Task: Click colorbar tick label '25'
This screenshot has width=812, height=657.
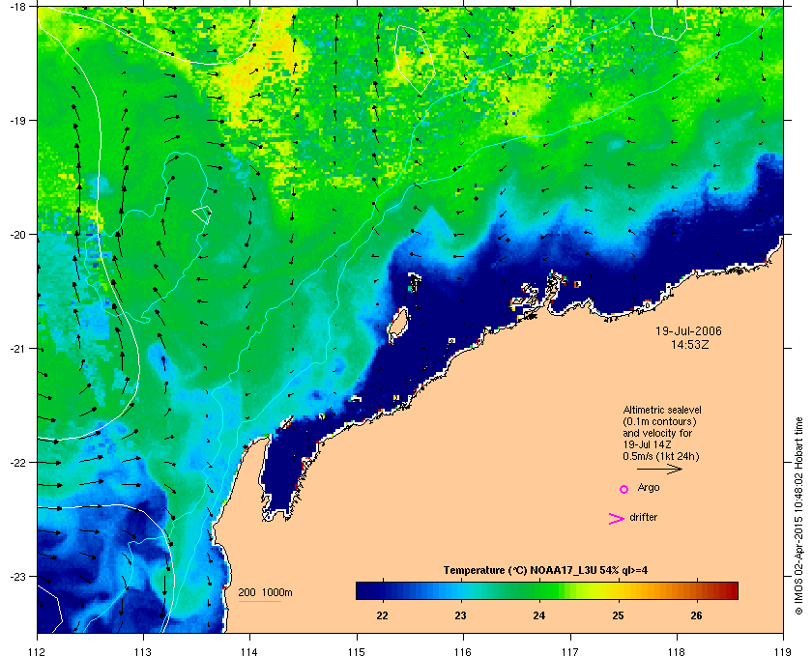Action: coord(618,615)
